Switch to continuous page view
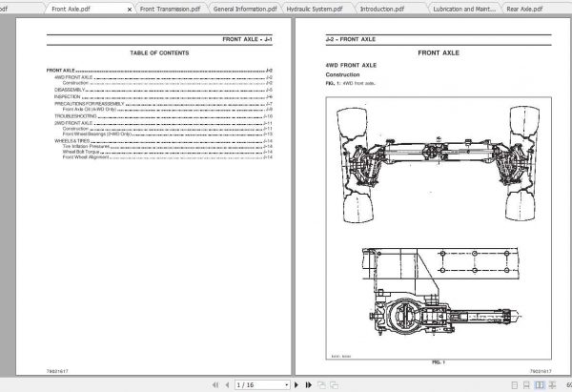This screenshot has width=572, height=392. [526, 385]
